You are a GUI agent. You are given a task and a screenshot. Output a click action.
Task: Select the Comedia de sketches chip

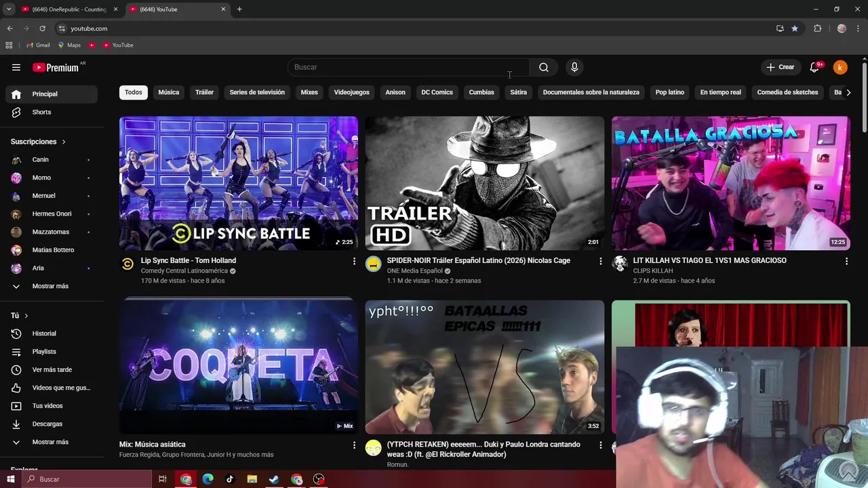pyautogui.click(x=787, y=92)
